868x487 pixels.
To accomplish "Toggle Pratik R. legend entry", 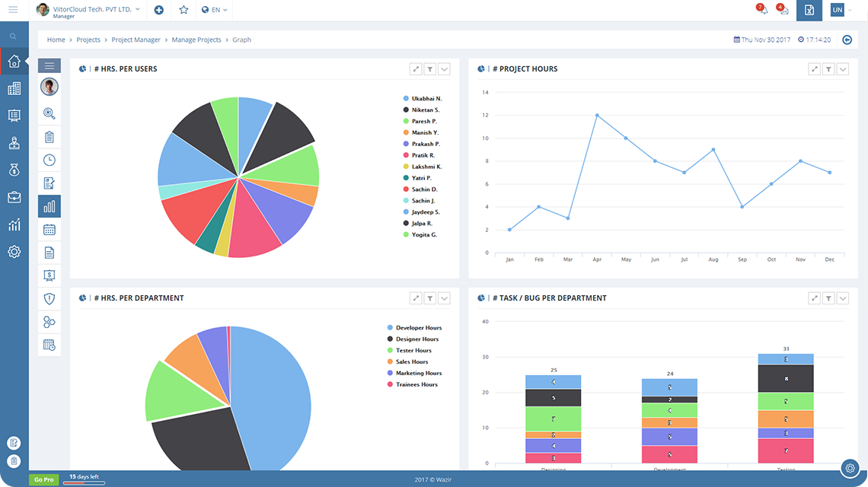I will (419, 155).
